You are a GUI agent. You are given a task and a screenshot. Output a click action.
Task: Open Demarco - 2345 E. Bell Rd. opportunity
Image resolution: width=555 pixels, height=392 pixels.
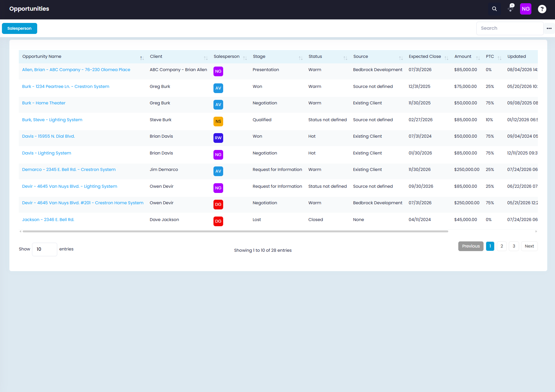69,170
